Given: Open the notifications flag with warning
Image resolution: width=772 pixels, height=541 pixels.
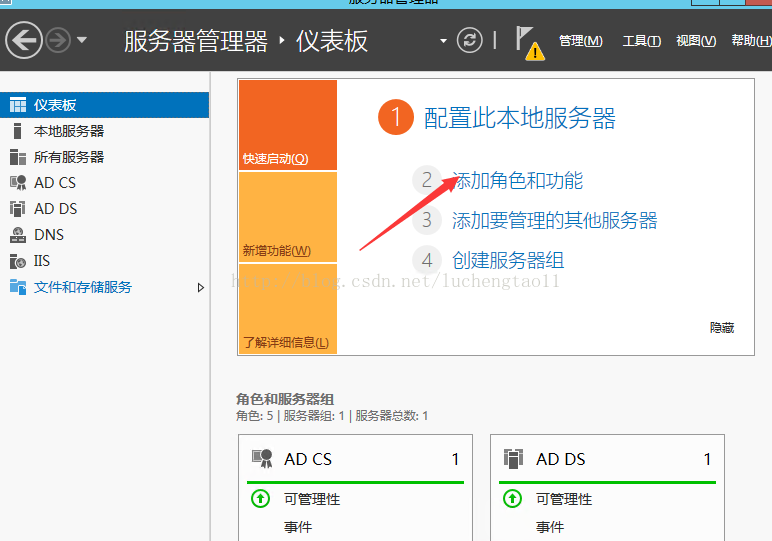Looking at the screenshot, I should click(528, 42).
